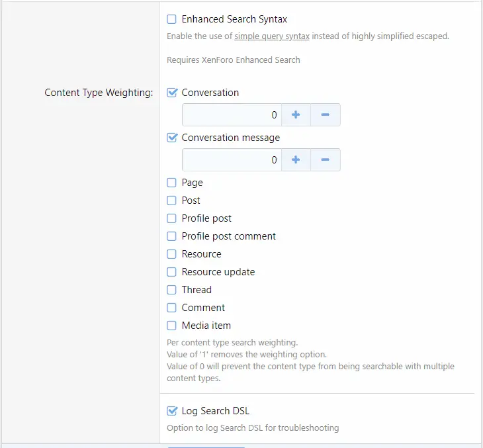Click minus for Conversation message weighting

tap(325, 160)
